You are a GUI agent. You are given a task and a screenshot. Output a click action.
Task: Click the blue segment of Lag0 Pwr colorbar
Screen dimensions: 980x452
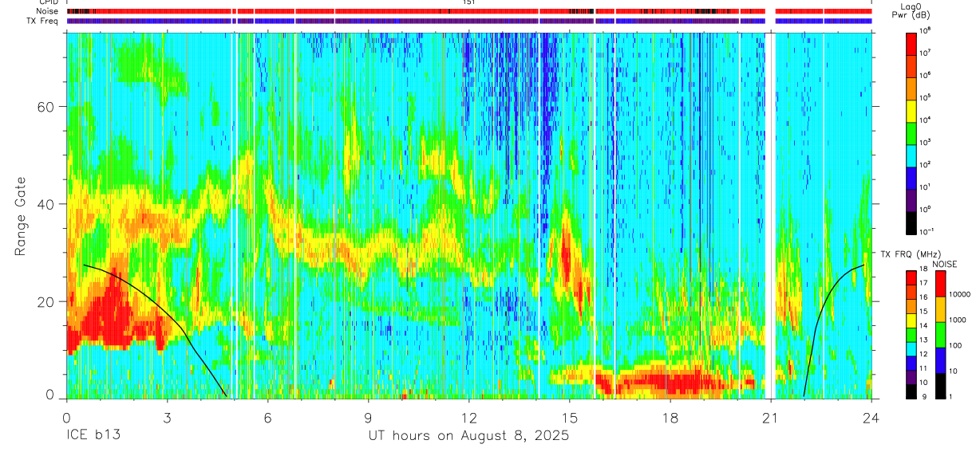point(913,176)
